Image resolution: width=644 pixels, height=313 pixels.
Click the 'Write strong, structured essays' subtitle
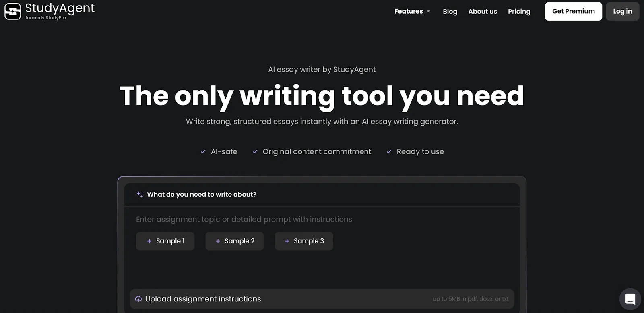coord(322,121)
